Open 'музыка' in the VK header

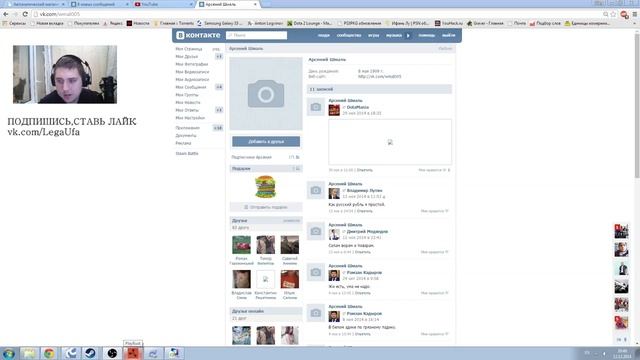(394, 36)
